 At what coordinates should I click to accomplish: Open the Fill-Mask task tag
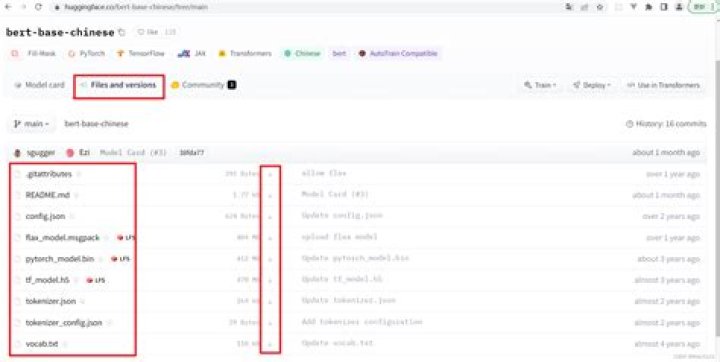[x=34, y=53]
